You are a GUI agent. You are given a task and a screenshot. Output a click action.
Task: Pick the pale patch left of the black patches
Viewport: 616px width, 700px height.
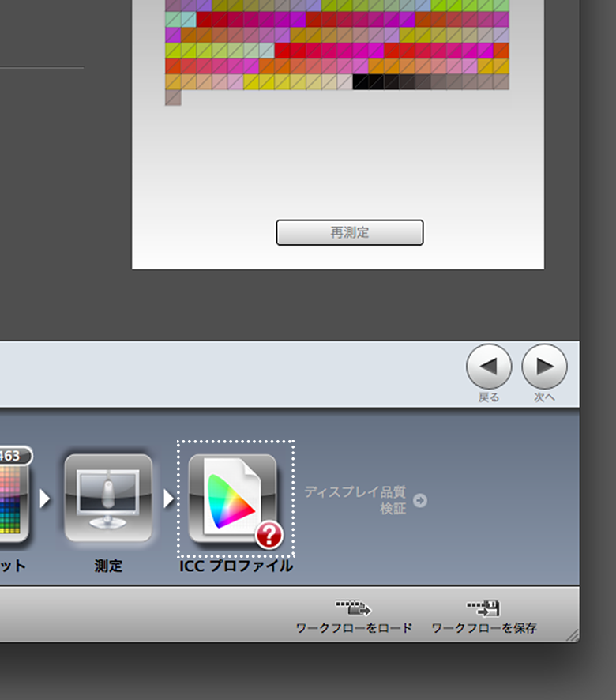[344, 82]
